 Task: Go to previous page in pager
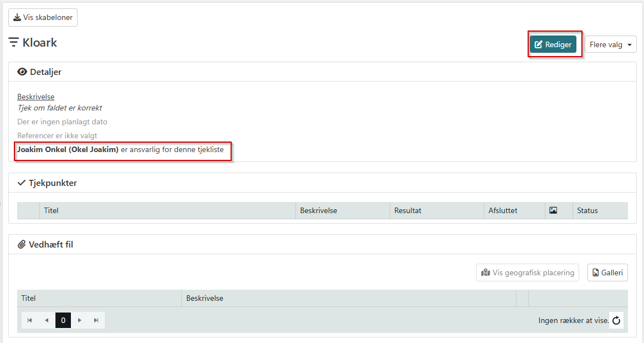[47, 320]
